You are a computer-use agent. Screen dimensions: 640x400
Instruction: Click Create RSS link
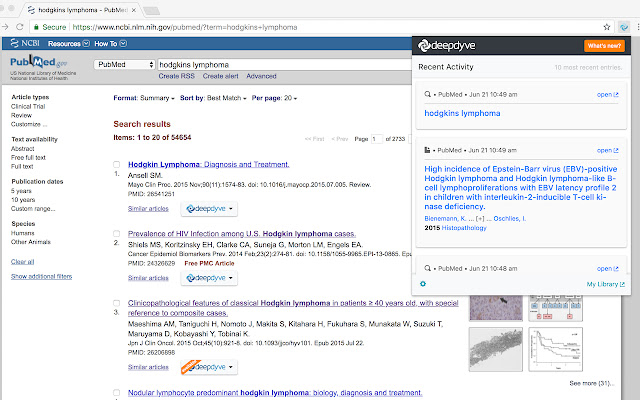[x=176, y=76]
